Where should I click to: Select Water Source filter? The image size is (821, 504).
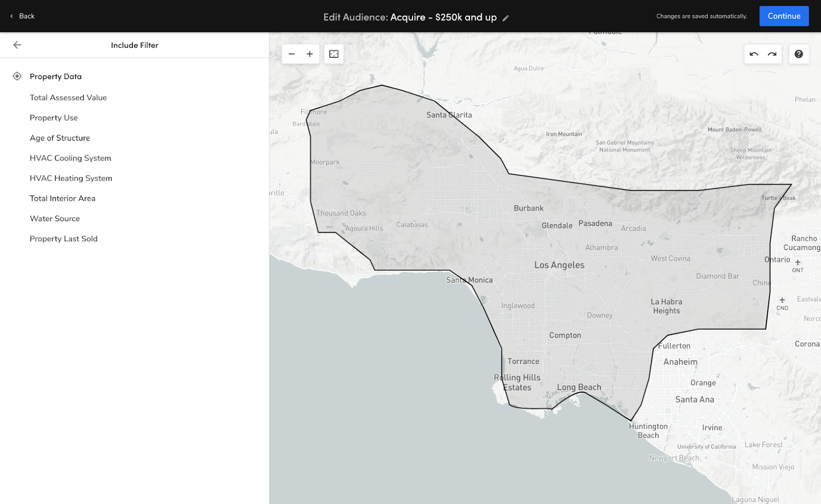click(x=55, y=219)
